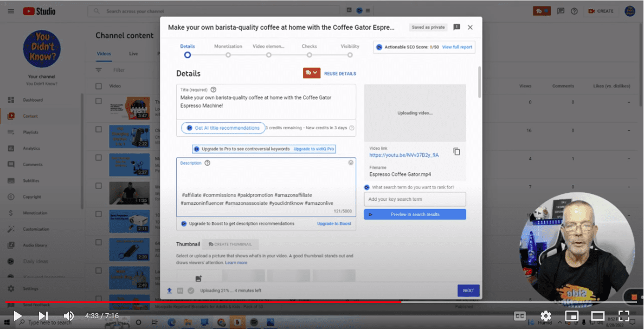
Task: Switch to the Live tab in Channel content
Action: click(133, 54)
